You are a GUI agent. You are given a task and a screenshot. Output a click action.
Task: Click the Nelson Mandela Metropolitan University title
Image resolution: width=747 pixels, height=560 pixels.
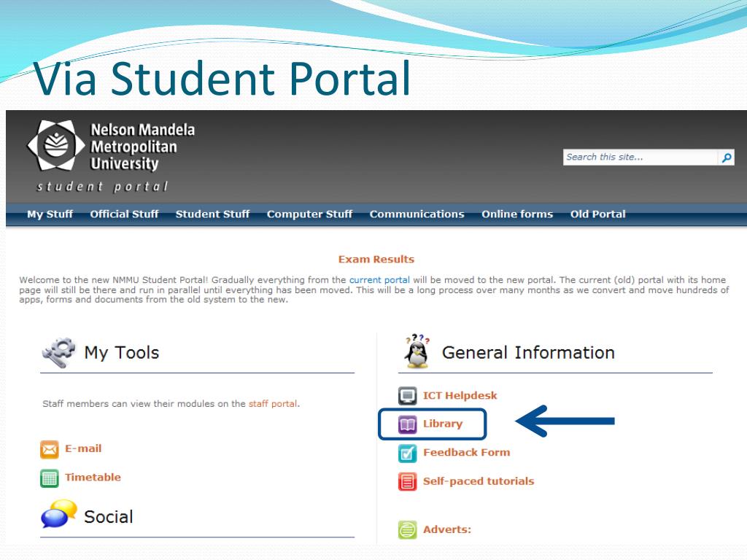coord(142,147)
